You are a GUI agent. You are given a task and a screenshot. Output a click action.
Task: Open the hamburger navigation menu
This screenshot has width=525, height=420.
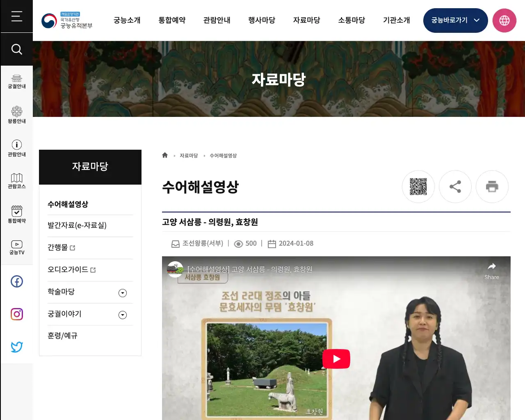(16, 16)
